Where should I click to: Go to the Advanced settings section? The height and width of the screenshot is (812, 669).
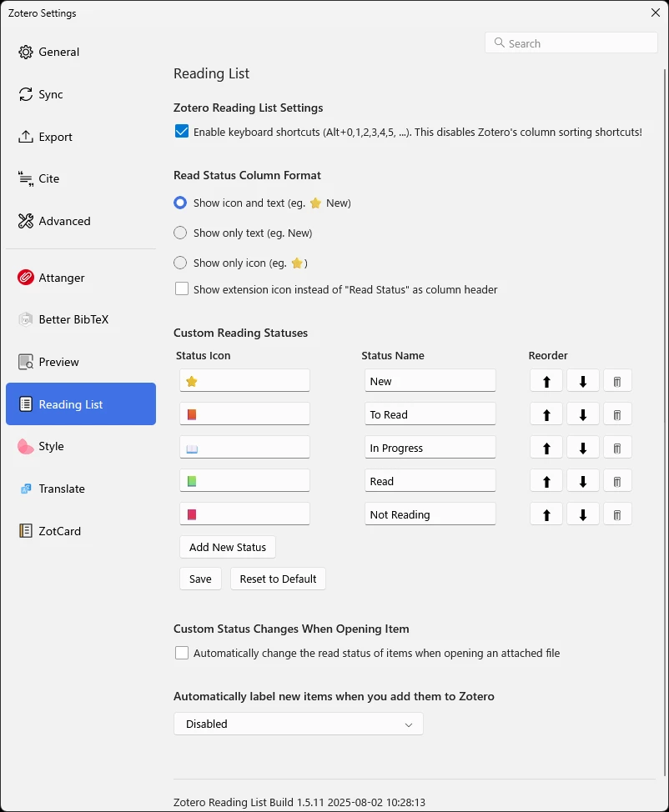(63, 221)
